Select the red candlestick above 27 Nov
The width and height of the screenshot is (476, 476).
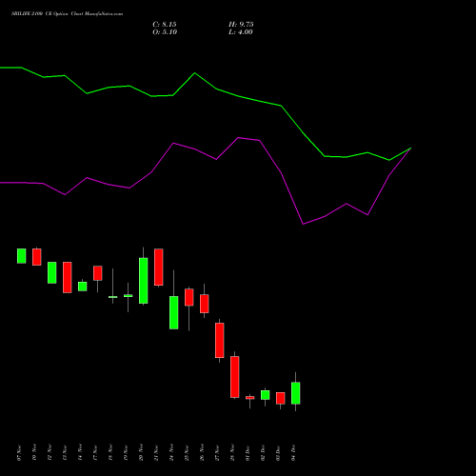tap(220, 340)
